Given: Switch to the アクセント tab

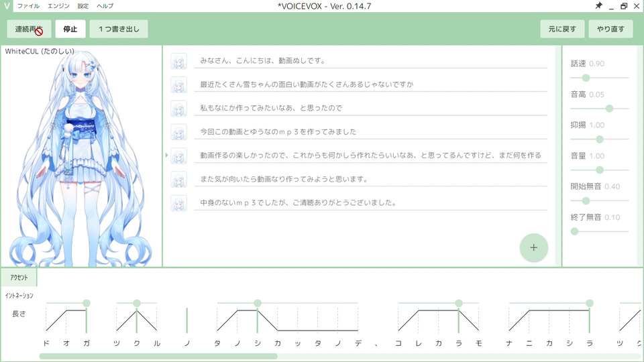Looking at the screenshot, I should (x=19, y=278).
